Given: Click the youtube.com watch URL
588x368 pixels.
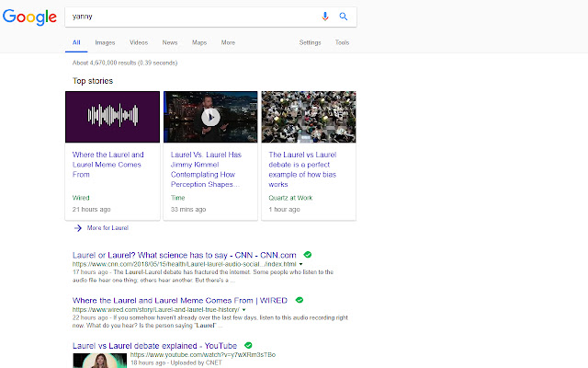Looking at the screenshot, I should pos(203,355).
